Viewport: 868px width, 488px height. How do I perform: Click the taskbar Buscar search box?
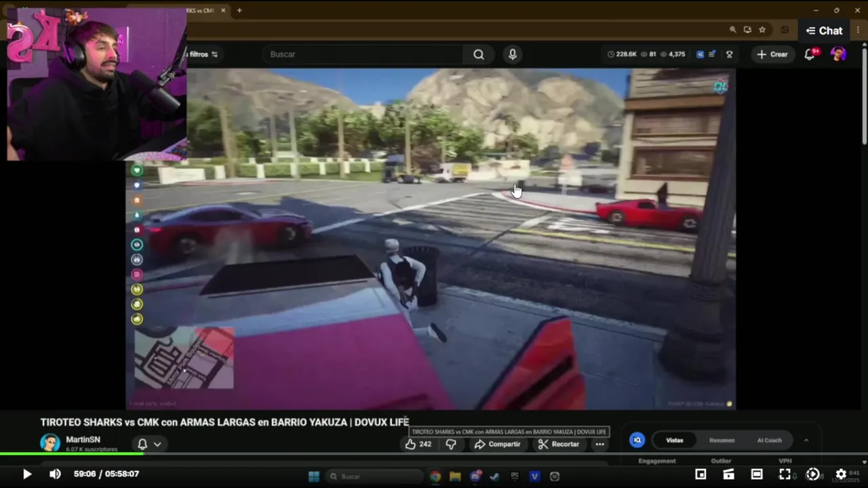click(x=373, y=476)
